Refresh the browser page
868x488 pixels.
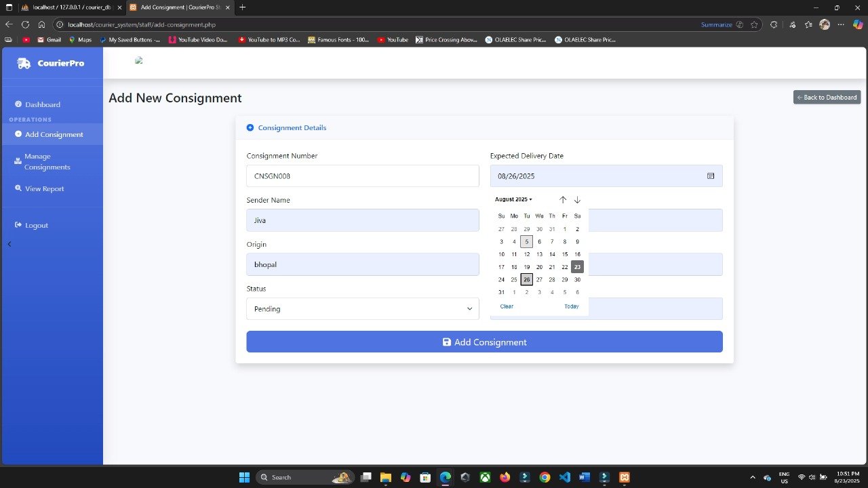pyautogui.click(x=25, y=24)
